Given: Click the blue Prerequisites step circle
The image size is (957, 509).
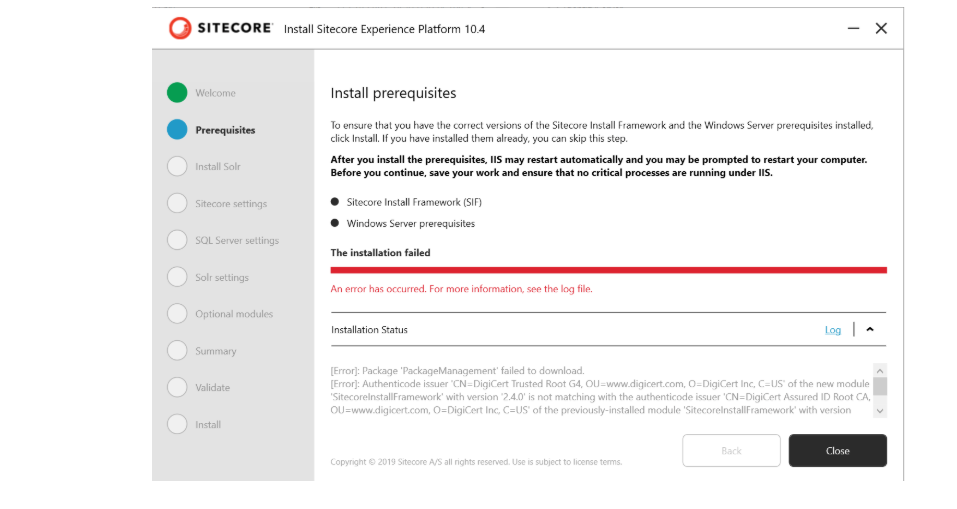Looking at the screenshot, I should pyautogui.click(x=177, y=129).
